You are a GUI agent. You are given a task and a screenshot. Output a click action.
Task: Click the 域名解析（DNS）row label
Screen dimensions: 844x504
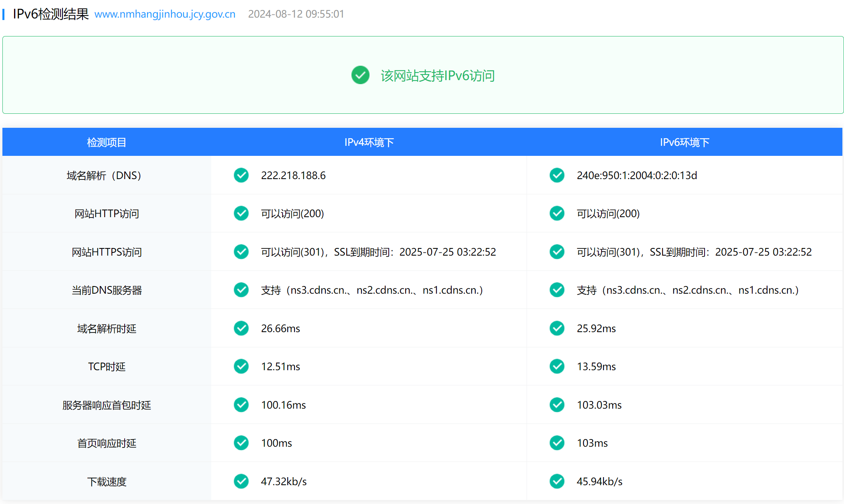104,175
